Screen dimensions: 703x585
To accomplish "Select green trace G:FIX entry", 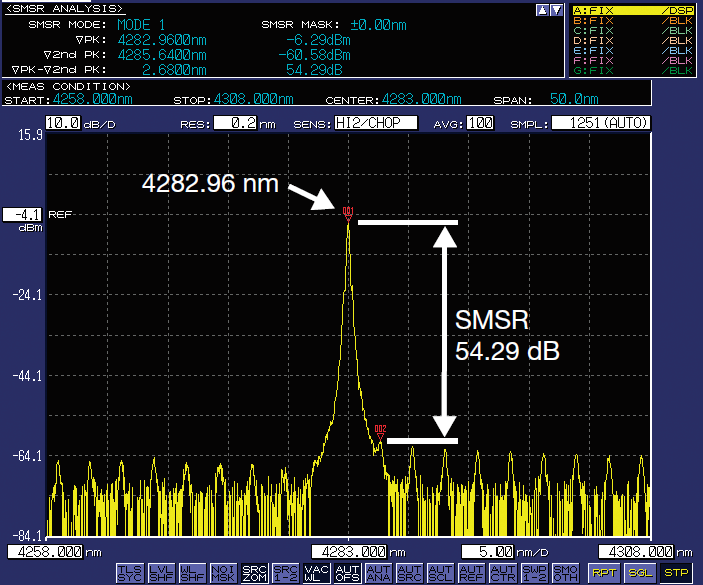I will 631,70.
